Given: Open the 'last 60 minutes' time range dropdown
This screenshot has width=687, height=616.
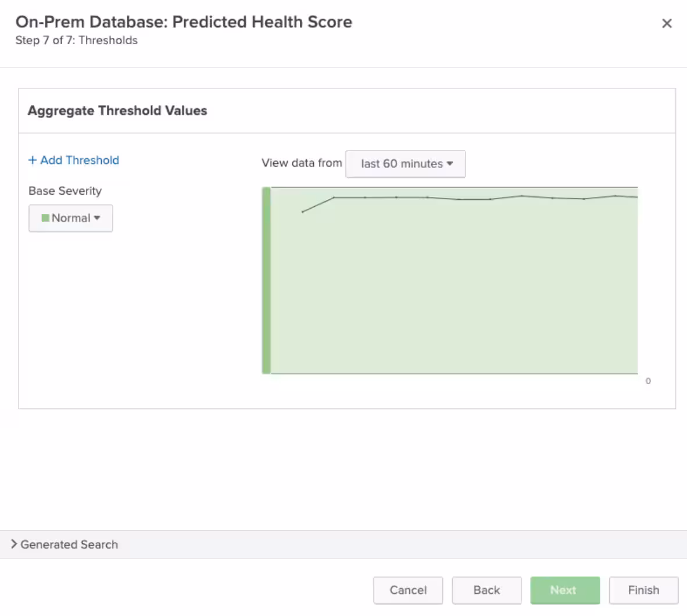Looking at the screenshot, I should (405, 164).
